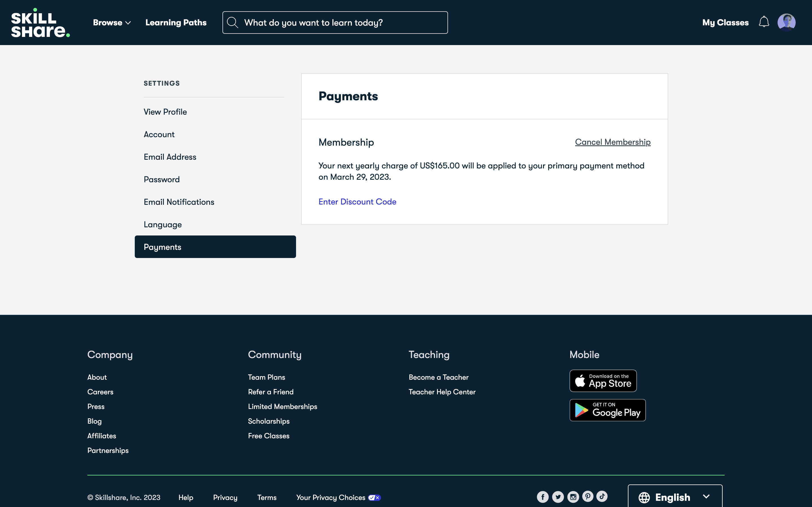Click the Skillshare logo
This screenshot has width=812, height=507.
[40, 23]
